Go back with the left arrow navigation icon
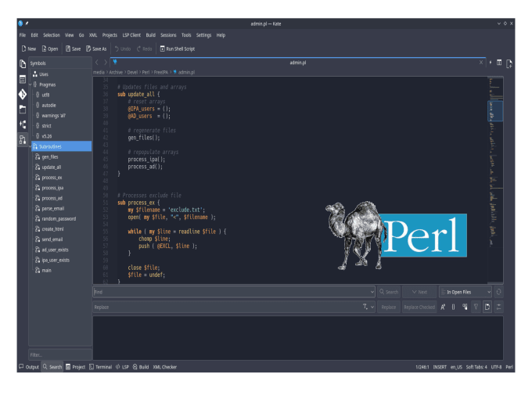 pyautogui.click(x=97, y=63)
